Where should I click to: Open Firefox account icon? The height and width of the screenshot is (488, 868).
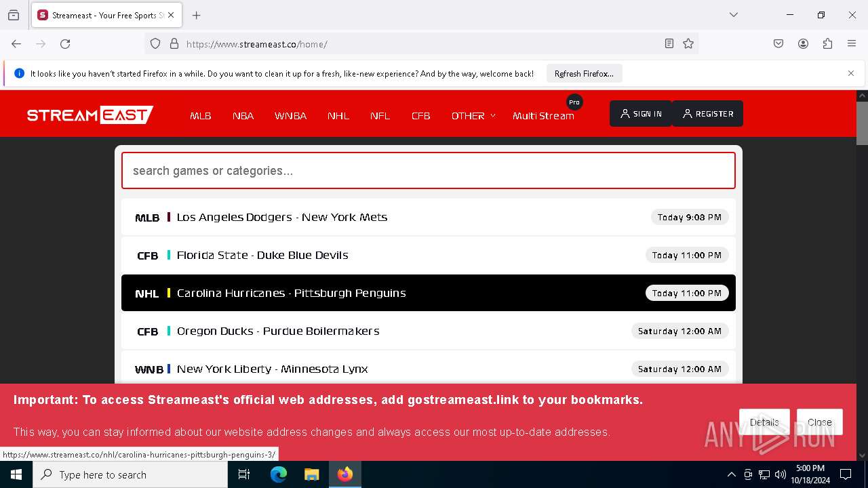[x=803, y=44]
